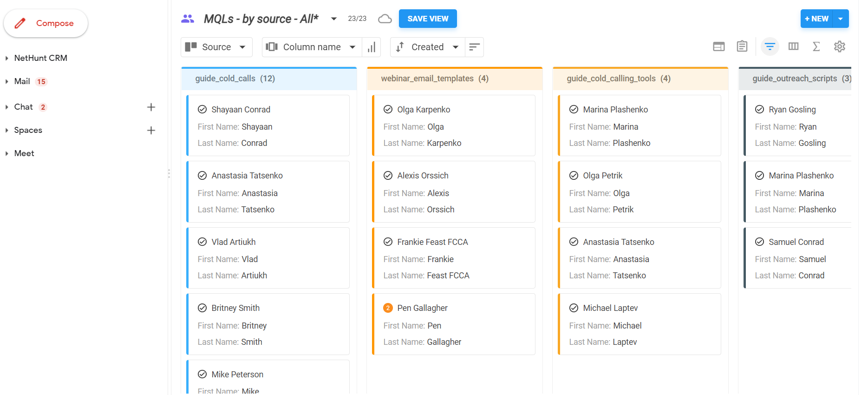868x395 pixels.
Task: Expand the NetHunt CRM sidebar item
Action: pos(40,58)
